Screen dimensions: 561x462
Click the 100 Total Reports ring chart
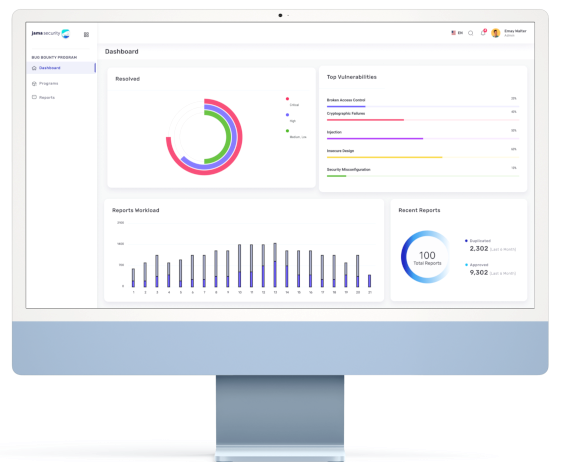tap(427, 257)
